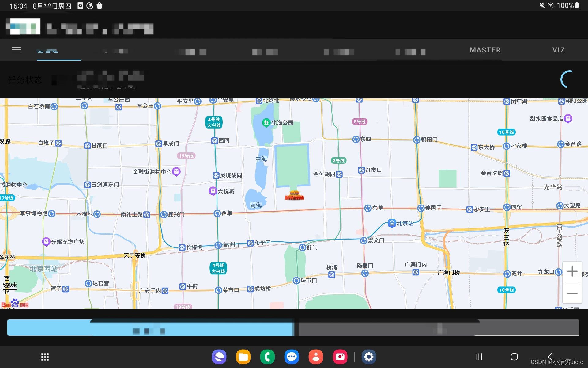Click the blue progress bar at the bottom
Screen dimensions: 588x368
(x=150, y=327)
